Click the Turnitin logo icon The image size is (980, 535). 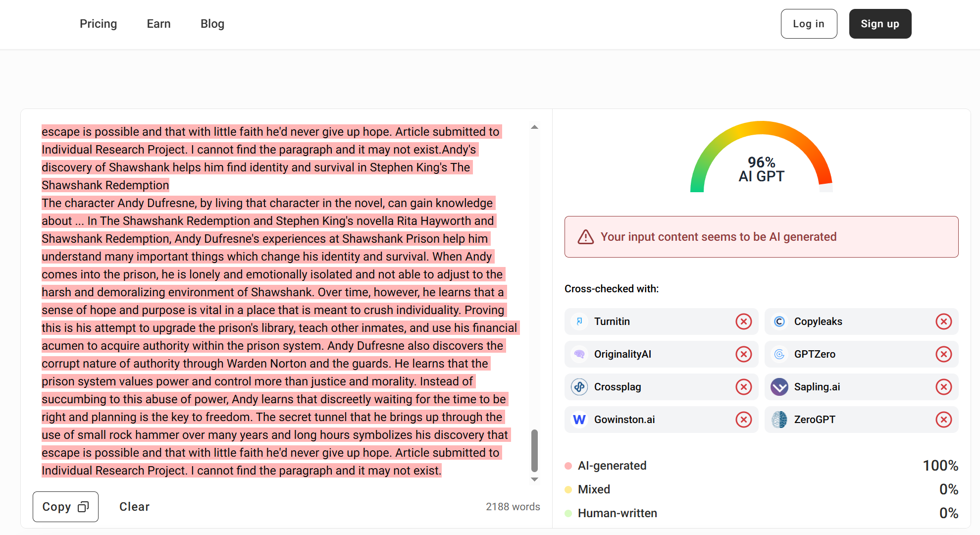point(579,321)
